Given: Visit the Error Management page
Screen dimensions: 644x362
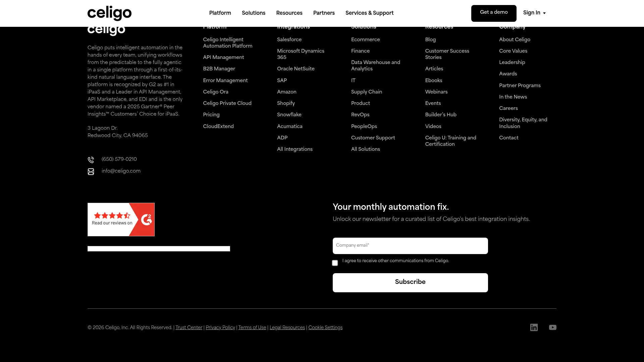Looking at the screenshot, I should pyautogui.click(x=225, y=81).
